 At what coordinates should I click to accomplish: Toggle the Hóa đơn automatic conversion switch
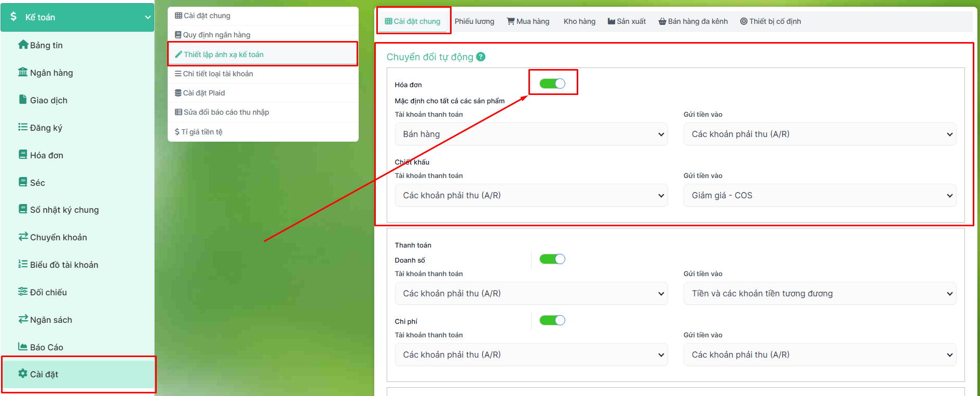click(552, 84)
